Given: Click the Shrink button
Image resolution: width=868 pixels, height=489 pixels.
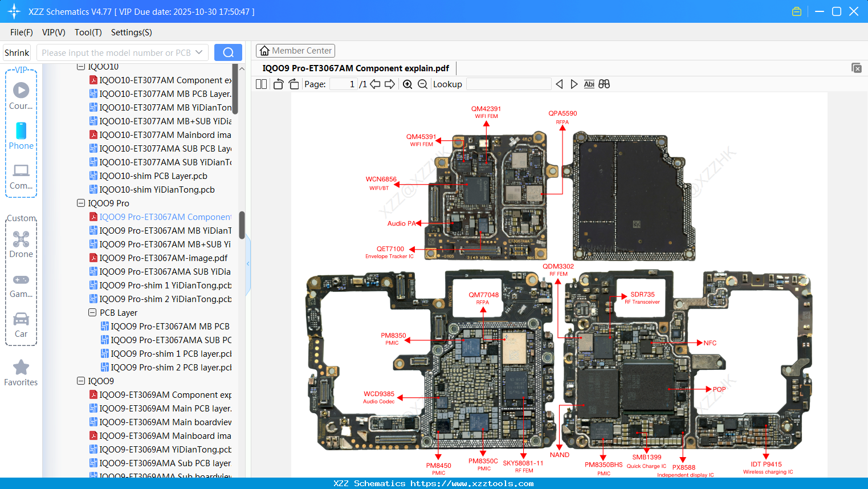Looking at the screenshot, I should 16,52.
